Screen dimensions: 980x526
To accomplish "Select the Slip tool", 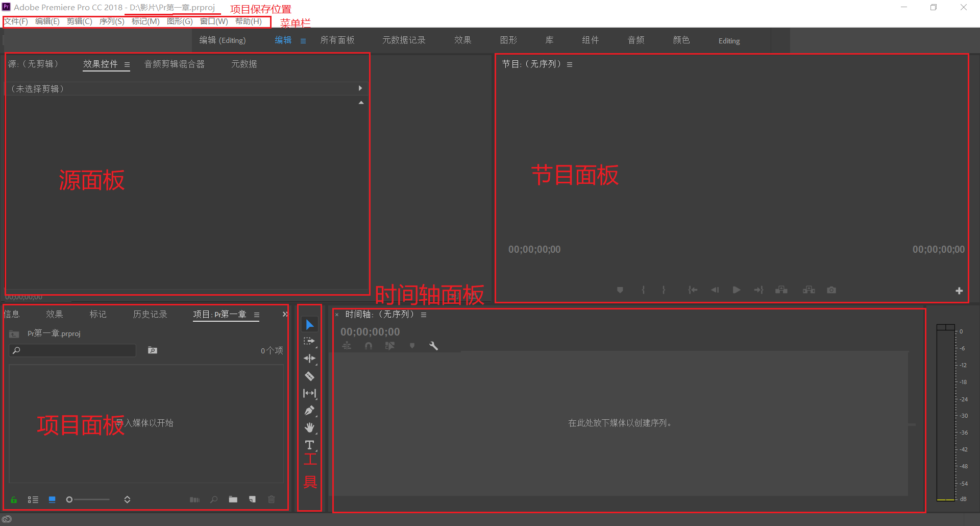I will [x=310, y=393].
